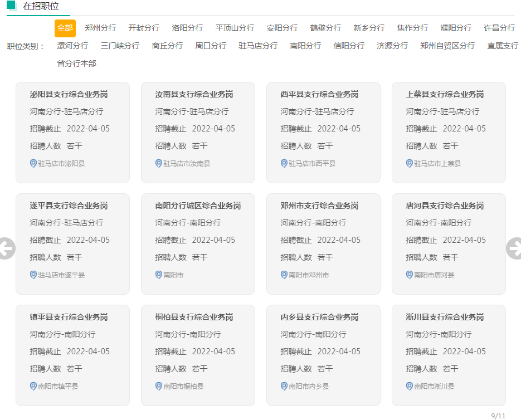Click location pin icon for 驻马店市泌阳县
Image resolution: width=521 pixels, height=420 pixels.
click(x=33, y=163)
